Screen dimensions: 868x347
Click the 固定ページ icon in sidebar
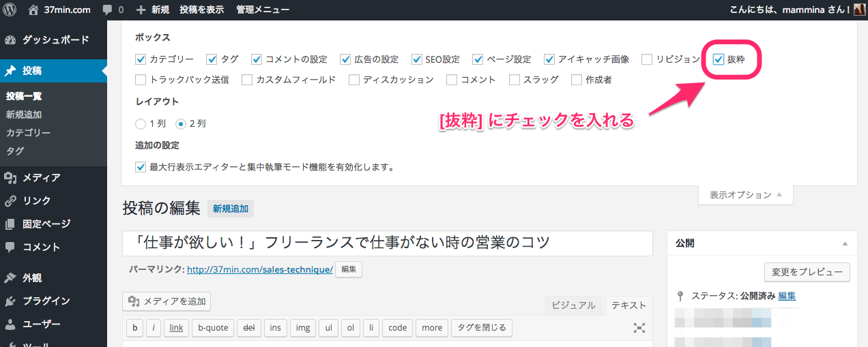(10, 224)
